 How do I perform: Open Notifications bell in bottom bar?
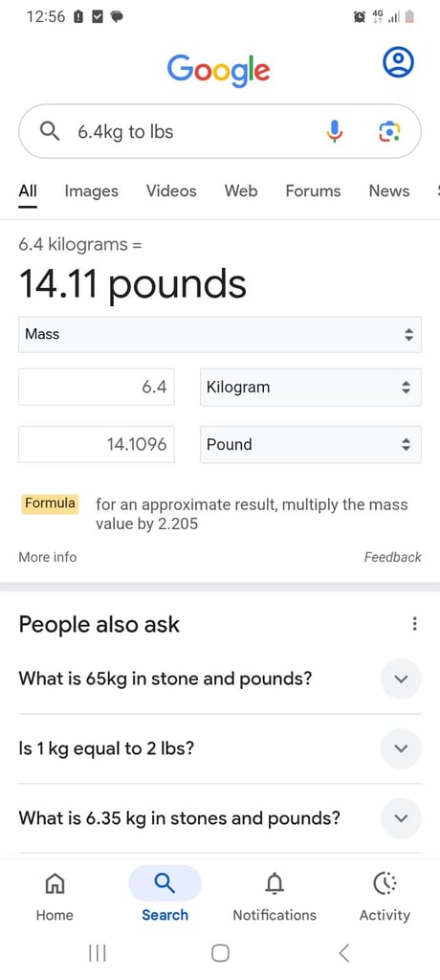275,895
